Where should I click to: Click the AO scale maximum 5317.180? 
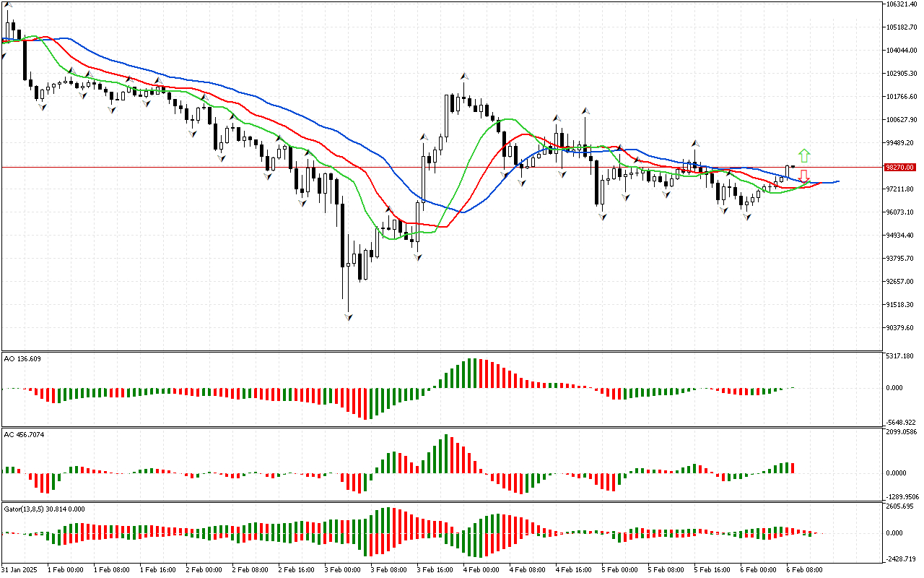pyautogui.click(x=900, y=356)
